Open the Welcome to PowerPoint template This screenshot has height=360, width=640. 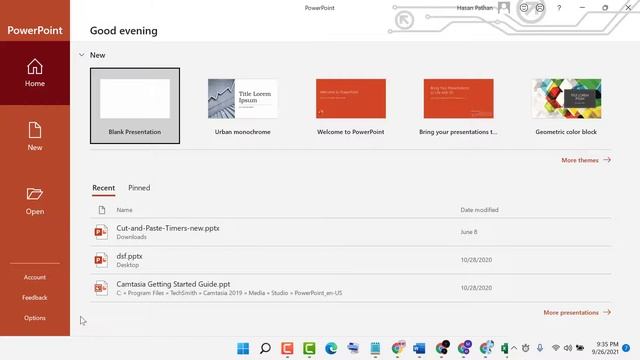coord(351,106)
